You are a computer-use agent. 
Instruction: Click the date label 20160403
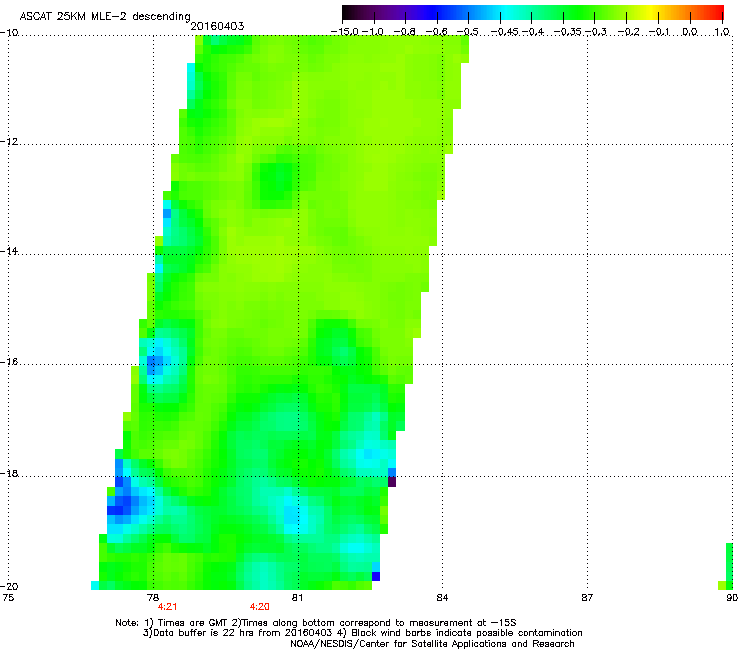(217, 26)
